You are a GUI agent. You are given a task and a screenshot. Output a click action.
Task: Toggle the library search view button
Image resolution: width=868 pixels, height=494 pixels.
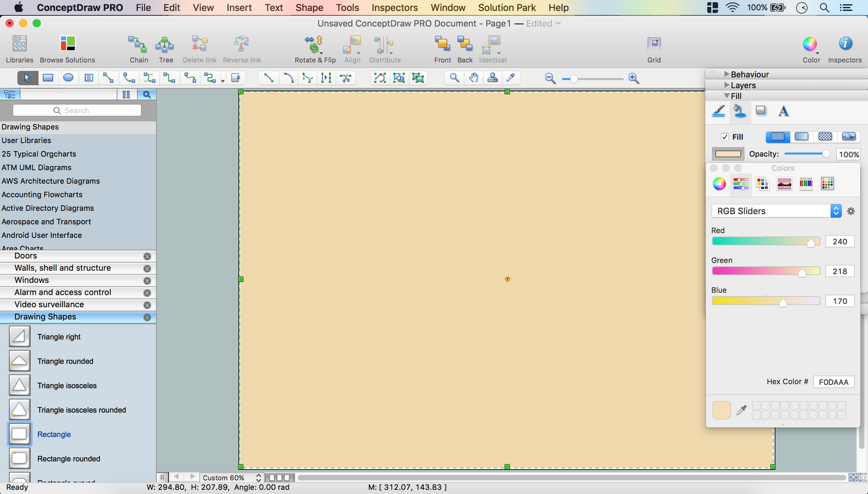pos(146,94)
